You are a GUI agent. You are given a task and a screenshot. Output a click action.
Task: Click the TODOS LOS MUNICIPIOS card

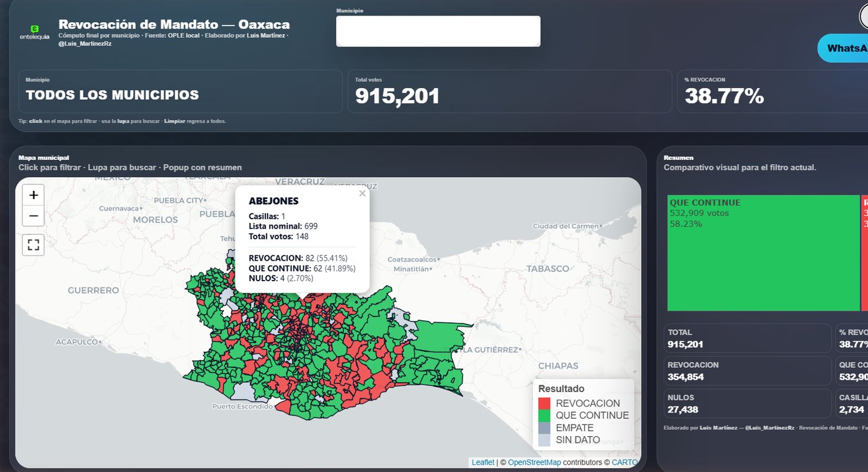(180, 91)
